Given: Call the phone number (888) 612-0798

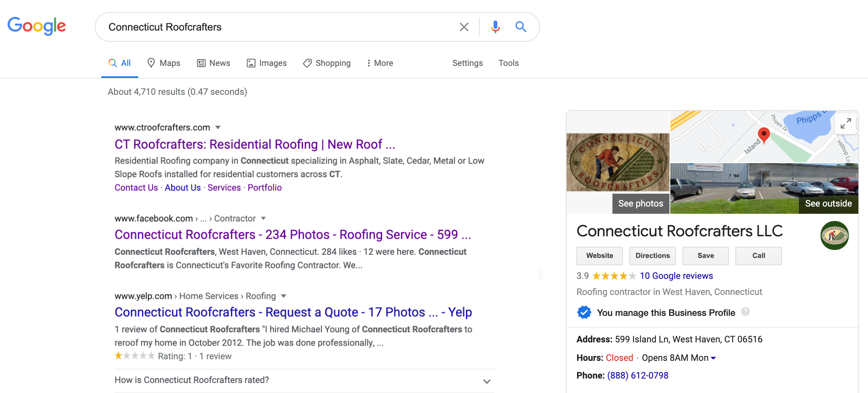Looking at the screenshot, I should click(638, 375).
